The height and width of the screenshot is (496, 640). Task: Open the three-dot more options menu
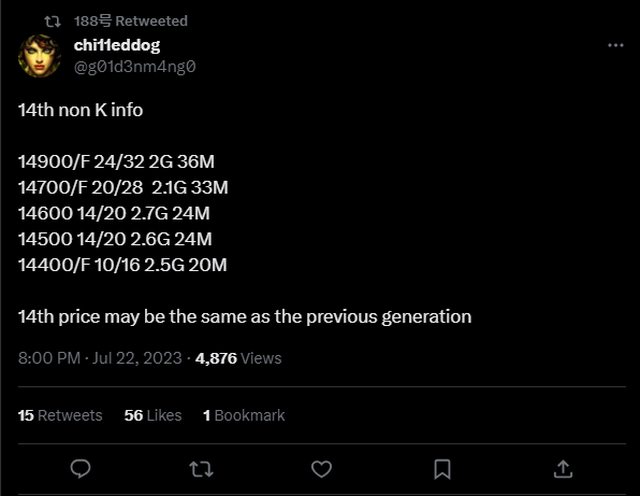(x=616, y=46)
